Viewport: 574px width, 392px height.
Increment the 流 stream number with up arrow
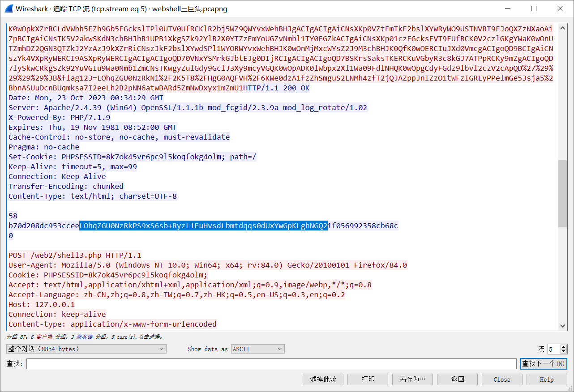coord(563,347)
